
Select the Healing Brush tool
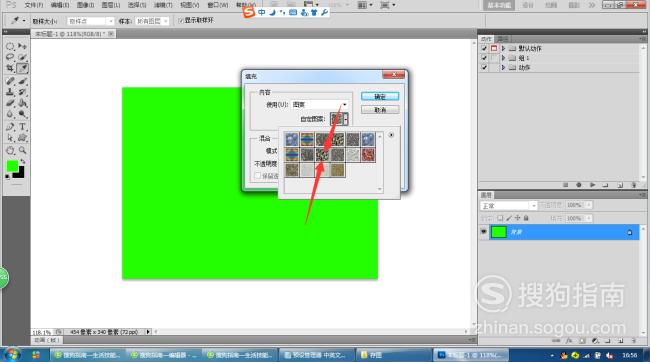coord(10,81)
